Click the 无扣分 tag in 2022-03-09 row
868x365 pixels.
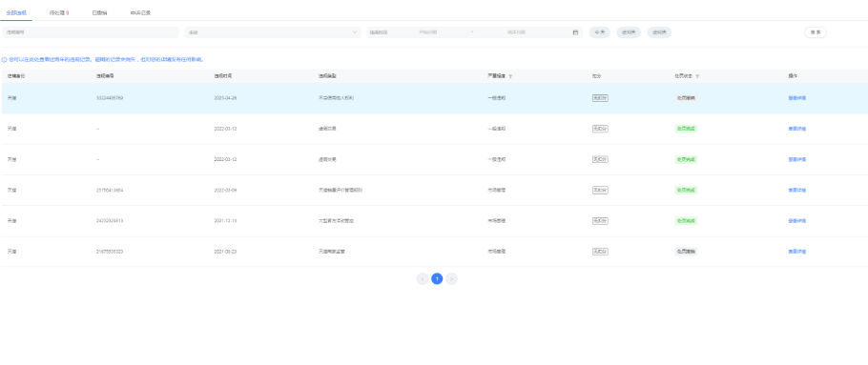(x=600, y=190)
